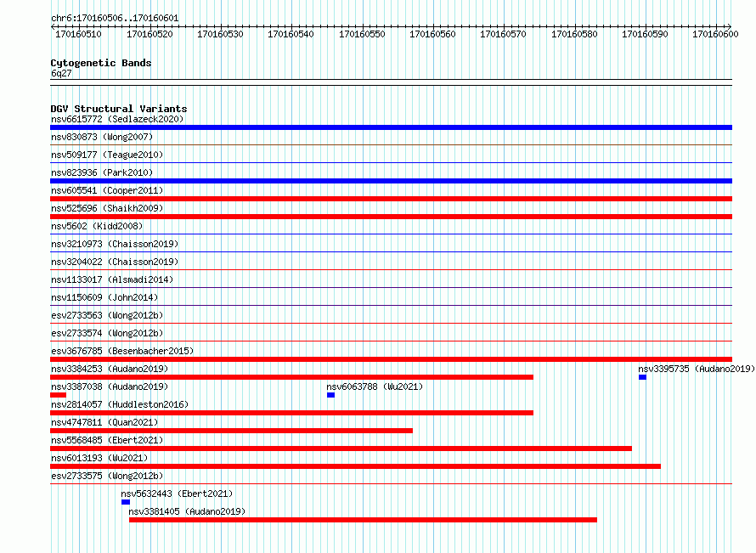Image resolution: width=756 pixels, height=553 pixels.
Task: Click ruler position 170160580
Action: (574, 34)
